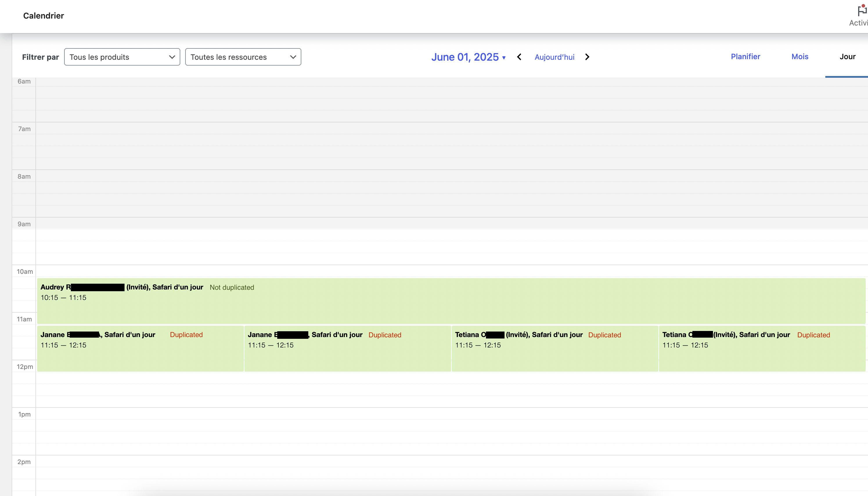The width and height of the screenshot is (868, 496).
Task: Click the '10:15 — 11:15' time text
Action: pyautogui.click(x=63, y=297)
